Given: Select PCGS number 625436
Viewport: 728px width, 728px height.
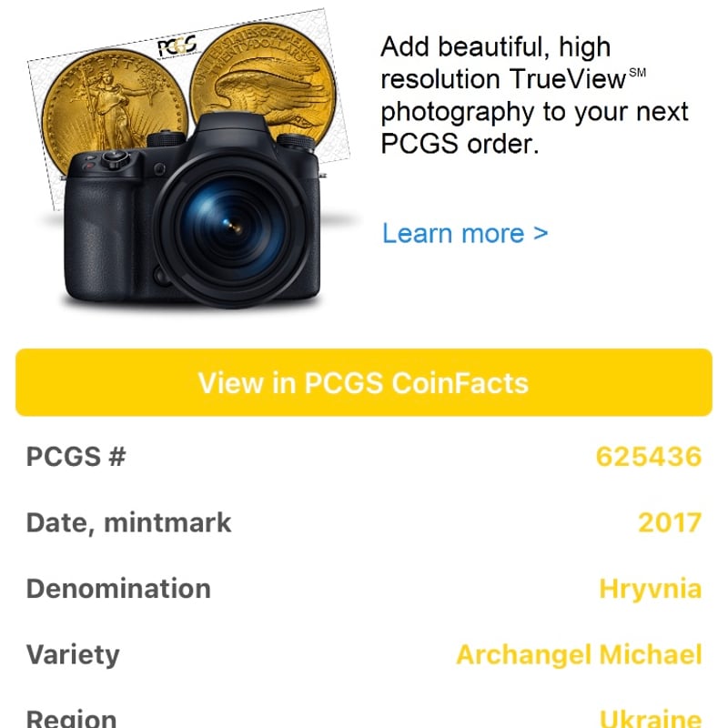Looking at the screenshot, I should (x=648, y=456).
